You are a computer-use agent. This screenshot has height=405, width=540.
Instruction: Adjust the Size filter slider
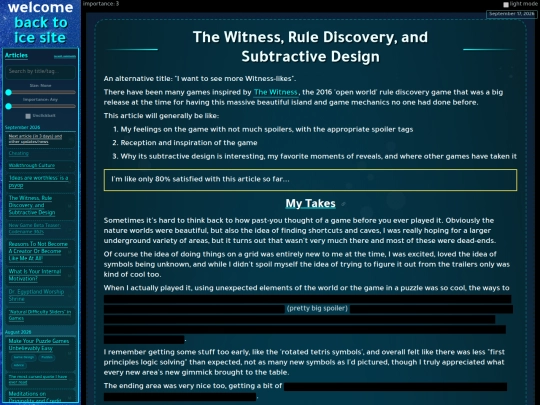click(41, 92)
